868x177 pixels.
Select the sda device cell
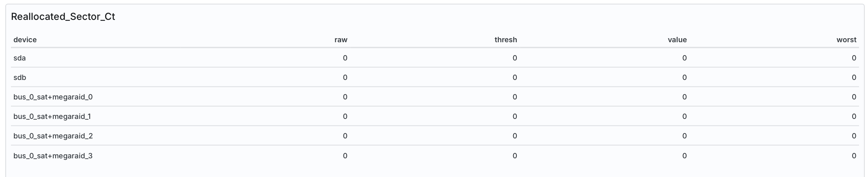(x=19, y=58)
